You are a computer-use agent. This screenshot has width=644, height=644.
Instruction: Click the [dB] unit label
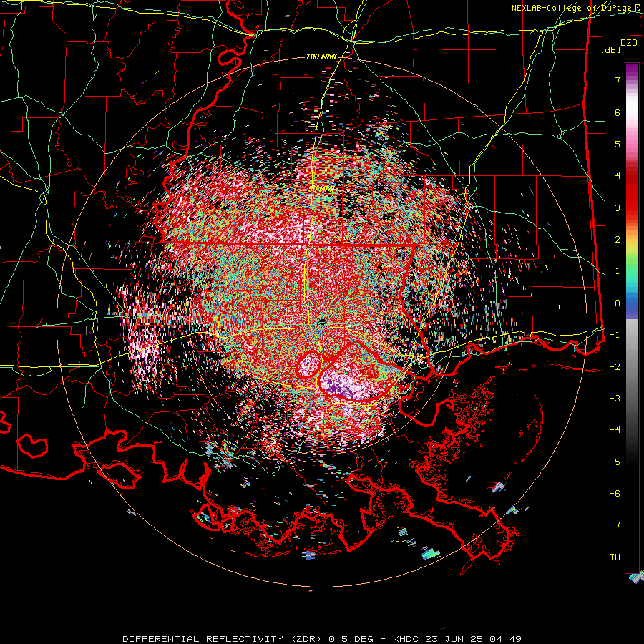click(x=611, y=49)
